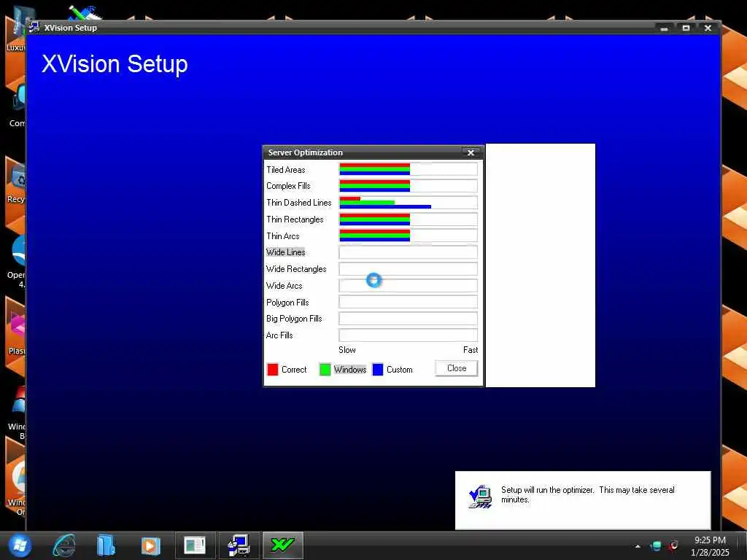Click the empty Arc Fills bar
Viewport: 747px width, 560px height.
pos(409,335)
